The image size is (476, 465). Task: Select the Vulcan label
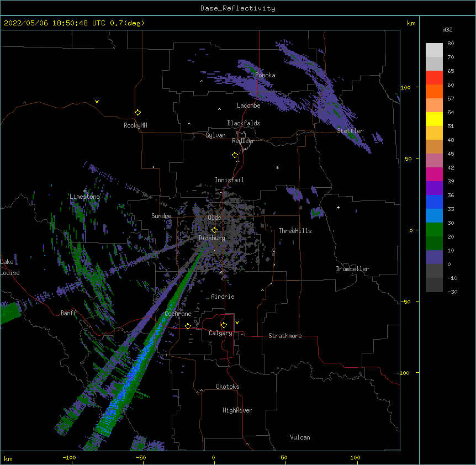tap(300, 437)
